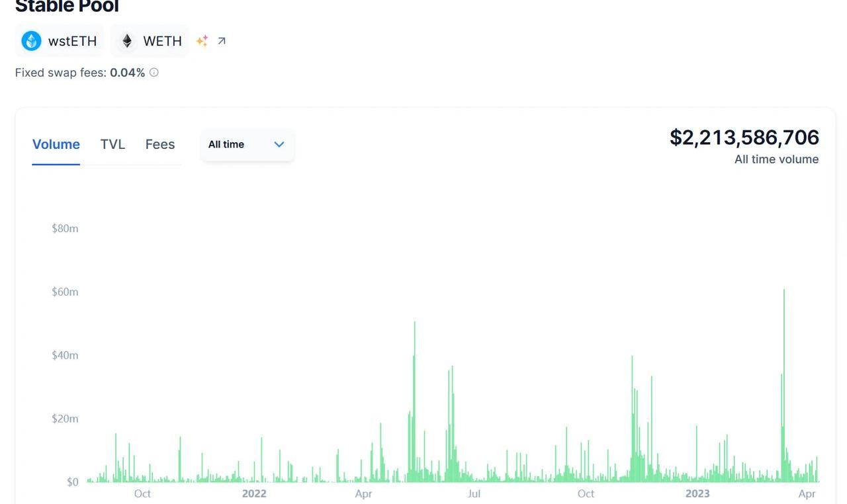This screenshot has height=504, width=847.
Task: Click the $2,213,586,706 all time volume figure
Action: tap(744, 138)
